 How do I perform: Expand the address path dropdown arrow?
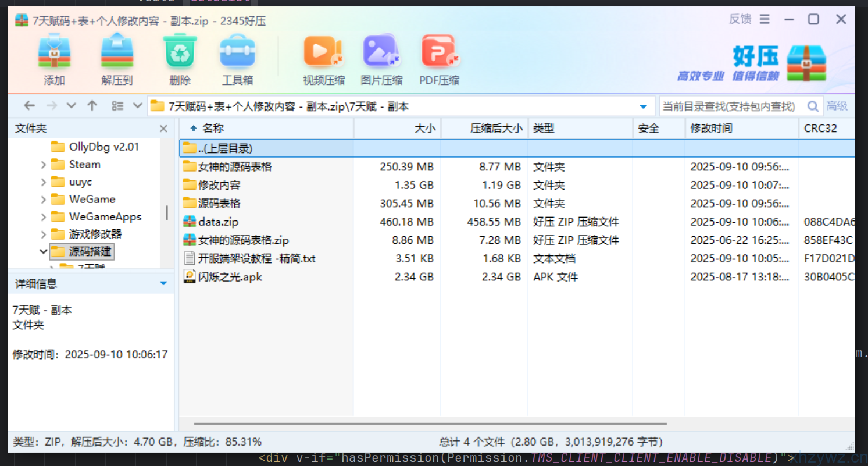click(x=643, y=106)
